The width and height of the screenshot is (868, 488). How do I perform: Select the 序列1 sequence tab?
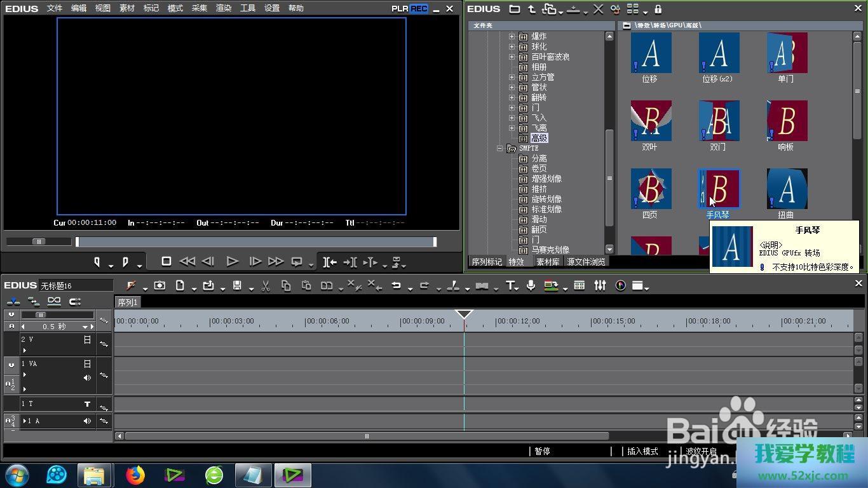tap(128, 302)
